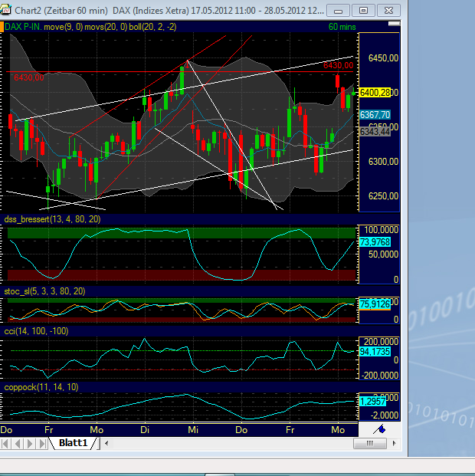The width and height of the screenshot is (475, 476).
Task: Click the red 6430,00 label on the right
Action: tap(338, 65)
